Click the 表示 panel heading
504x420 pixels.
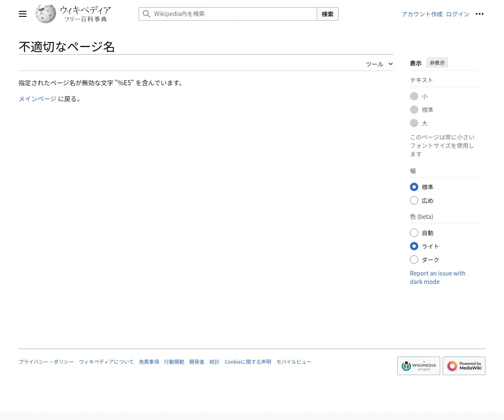click(416, 63)
